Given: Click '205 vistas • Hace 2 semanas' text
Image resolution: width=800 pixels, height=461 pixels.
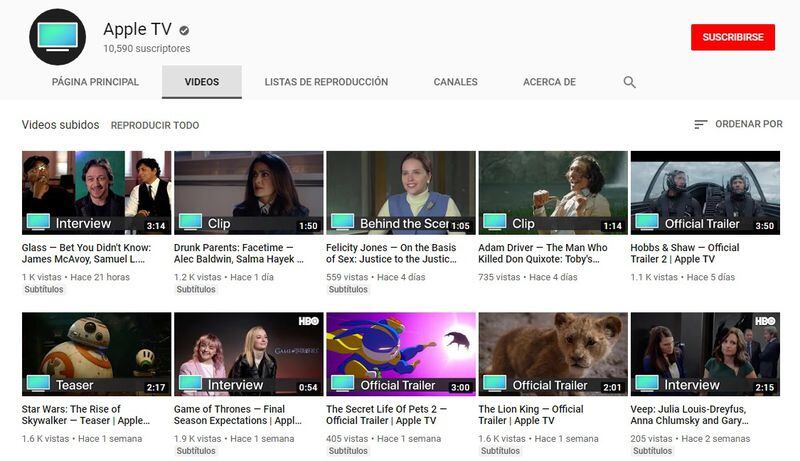Looking at the screenshot, I should [690, 439].
